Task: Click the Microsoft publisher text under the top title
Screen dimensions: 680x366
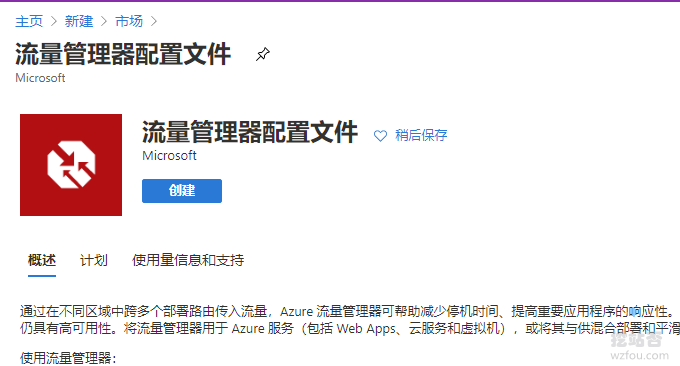Action: 40,78
